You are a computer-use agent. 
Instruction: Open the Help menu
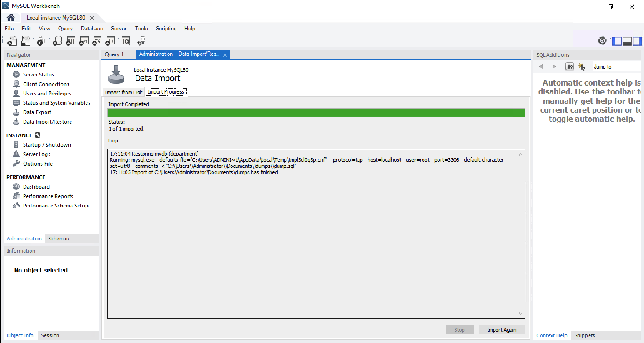190,29
